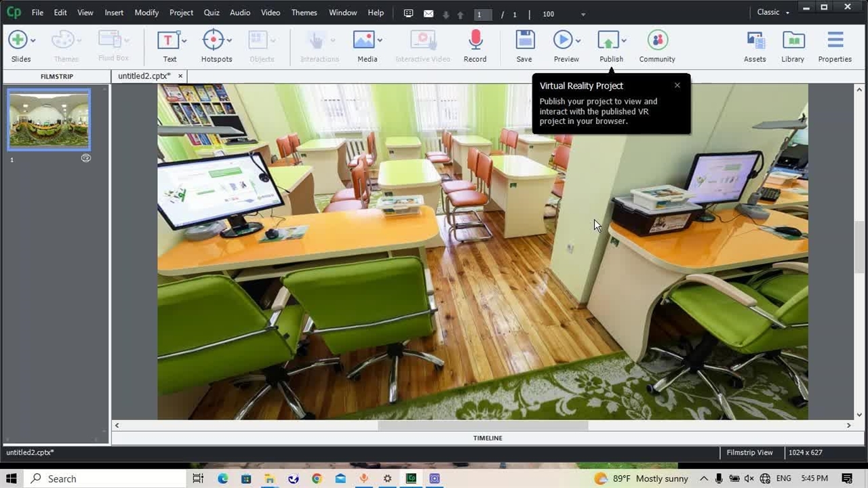Image resolution: width=868 pixels, height=488 pixels.
Task: Open the Assets panel
Action: point(755,40)
